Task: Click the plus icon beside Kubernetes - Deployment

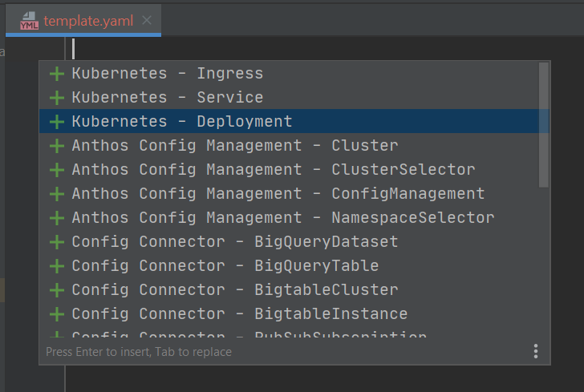Action: pyautogui.click(x=57, y=122)
